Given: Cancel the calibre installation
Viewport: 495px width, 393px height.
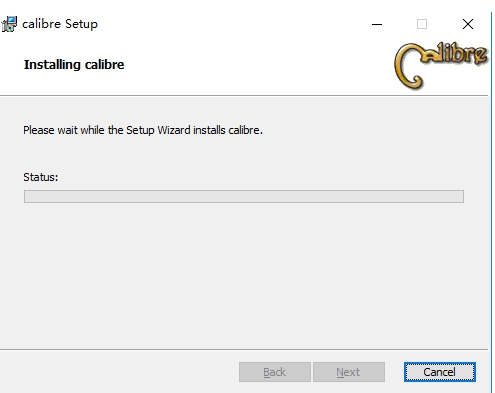Looking at the screenshot, I should [440, 372].
